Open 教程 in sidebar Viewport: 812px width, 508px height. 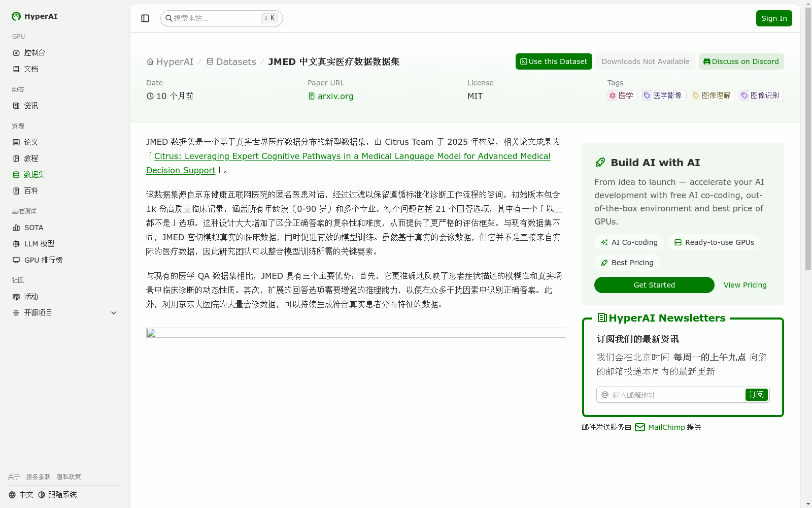(65, 158)
